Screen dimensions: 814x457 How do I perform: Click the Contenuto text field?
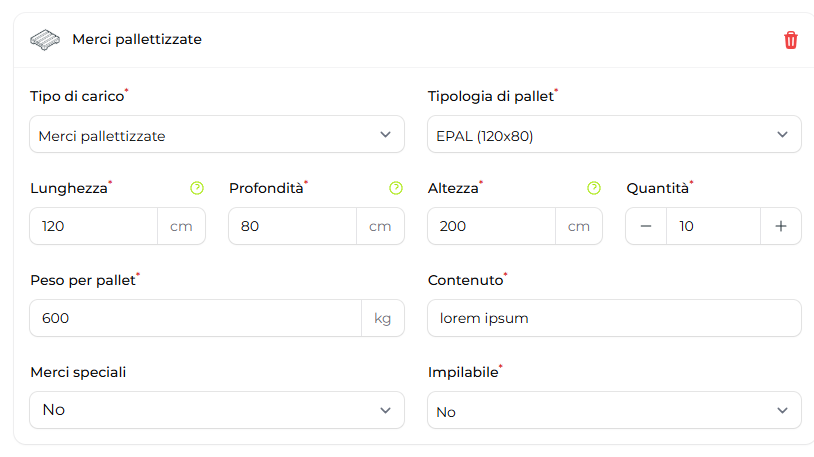[x=614, y=318]
